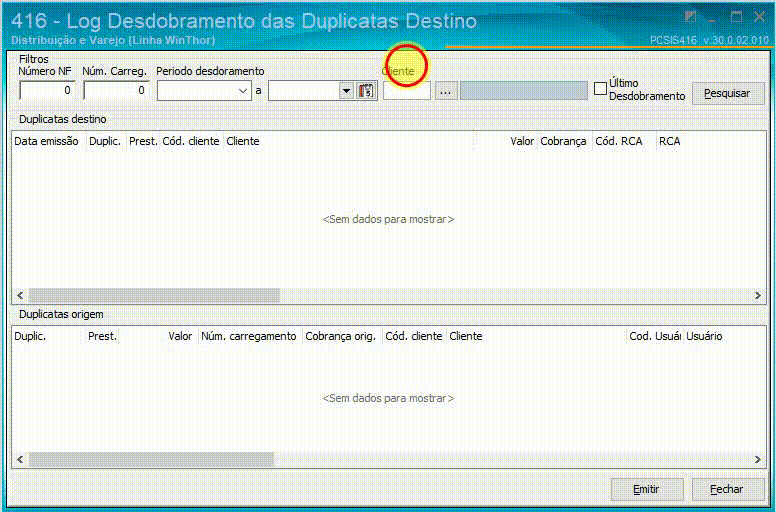Click the Cliente code input field
This screenshot has width=776, height=512.
coord(407,91)
